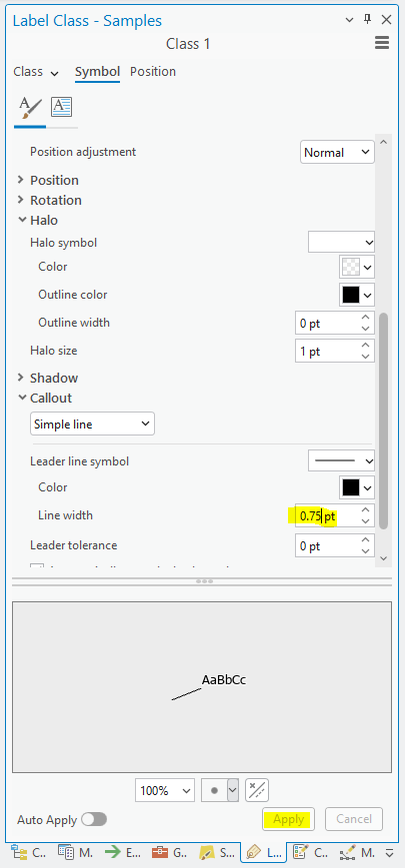Tick the partially visible checkbox below Leader tolerance
Viewport: 405px width, 868px height.
click(x=37, y=566)
